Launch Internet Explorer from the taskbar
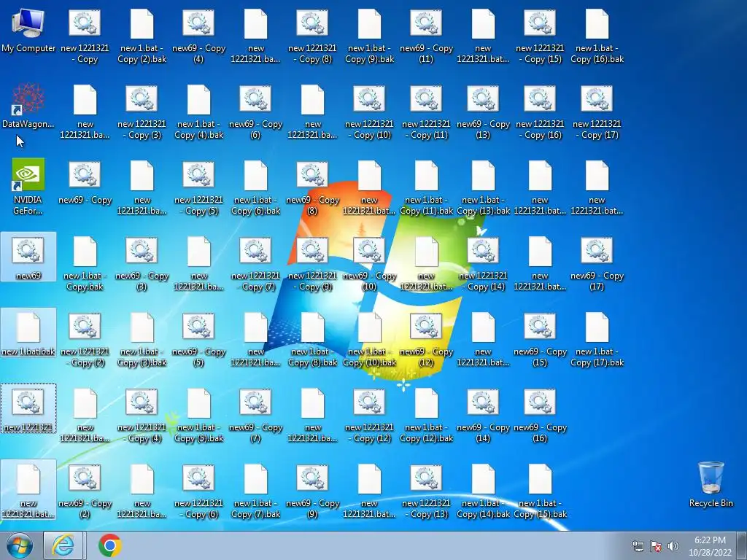The height and width of the screenshot is (560, 747). click(x=63, y=545)
